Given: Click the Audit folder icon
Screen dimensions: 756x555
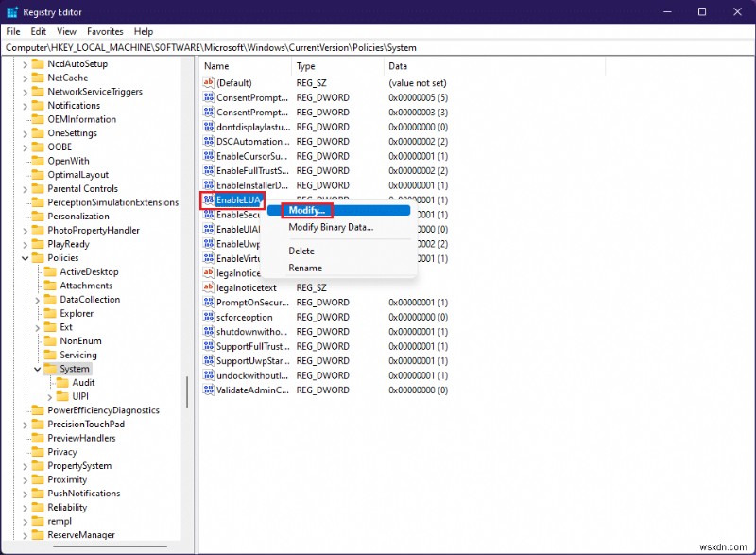Looking at the screenshot, I should click(62, 382).
